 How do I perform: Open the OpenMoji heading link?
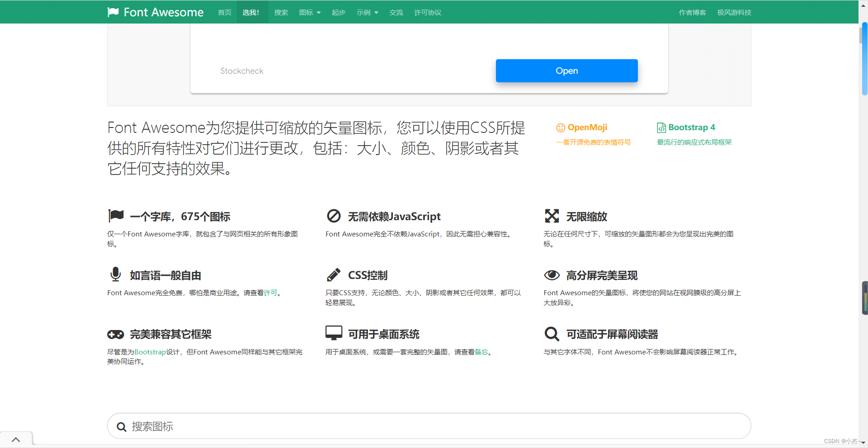click(x=587, y=127)
